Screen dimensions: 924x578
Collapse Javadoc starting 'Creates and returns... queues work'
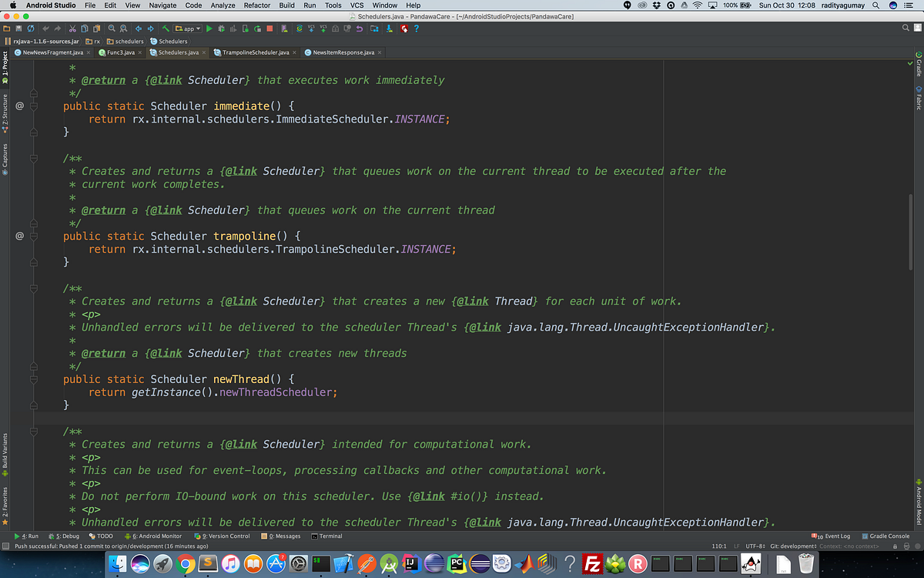point(34,158)
